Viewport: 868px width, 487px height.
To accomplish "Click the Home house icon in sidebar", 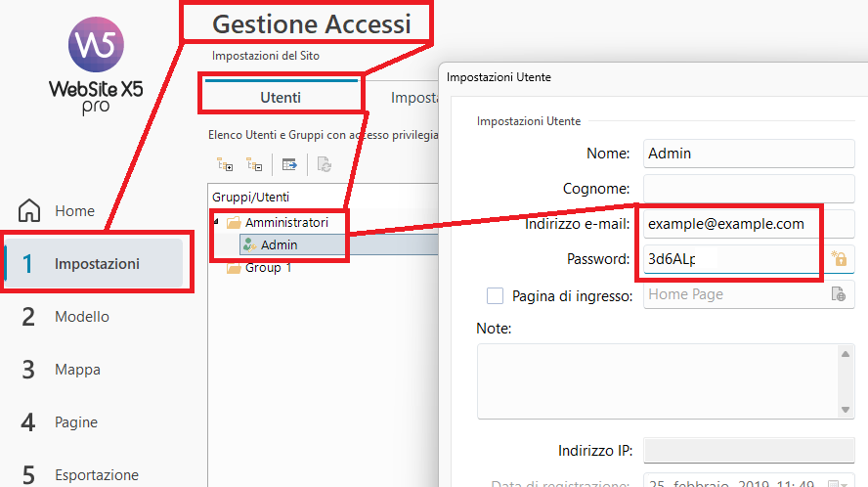I will 30,211.
